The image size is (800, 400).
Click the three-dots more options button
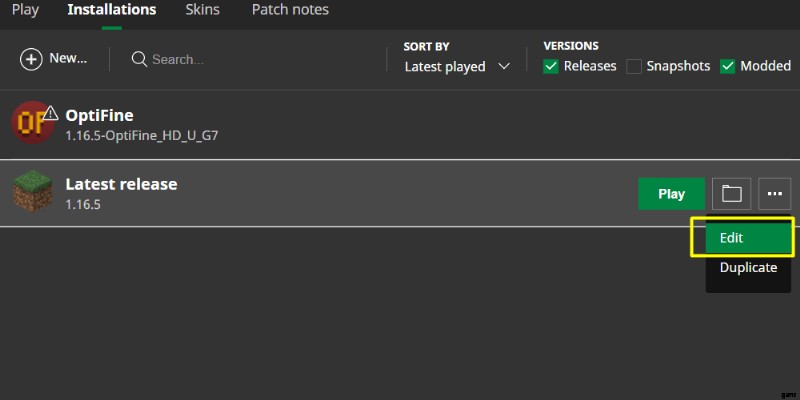coord(774,194)
